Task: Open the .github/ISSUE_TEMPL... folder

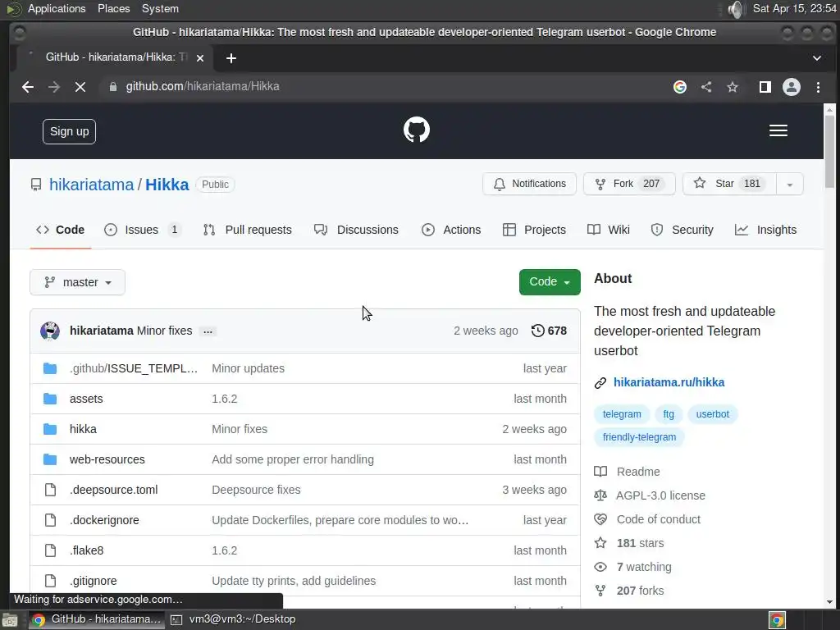Action: [134, 368]
